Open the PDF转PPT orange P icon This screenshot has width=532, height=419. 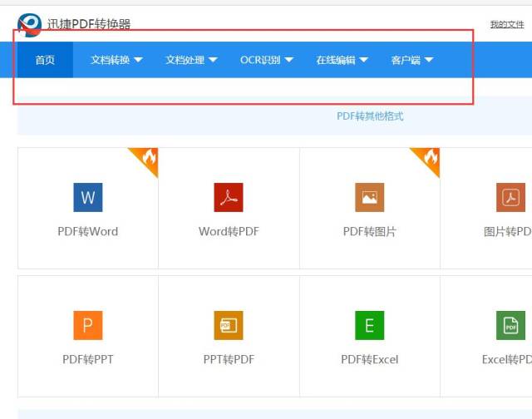(x=88, y=325)
